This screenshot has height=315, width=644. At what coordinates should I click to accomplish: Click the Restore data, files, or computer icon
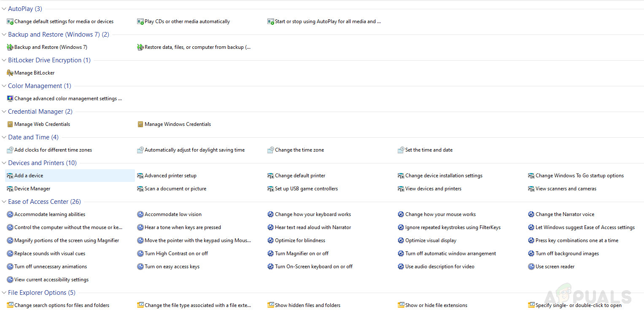pyautogui.click(x=140, y=47)
